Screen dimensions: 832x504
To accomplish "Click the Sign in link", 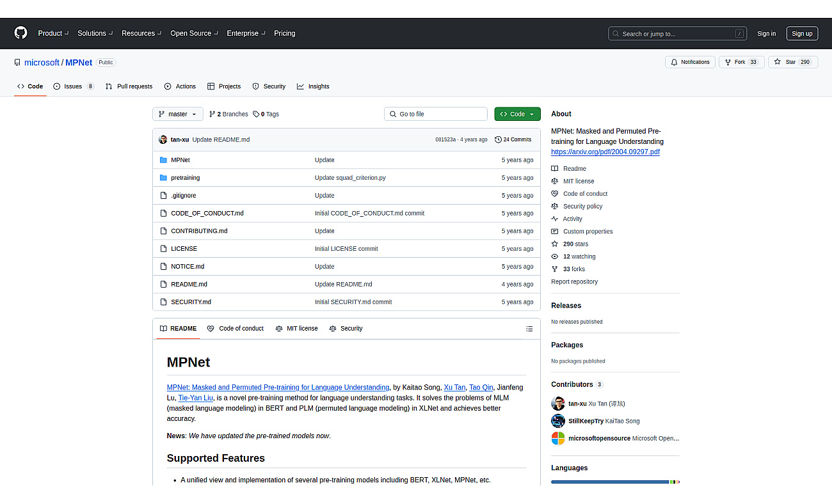I will point(766,34).
